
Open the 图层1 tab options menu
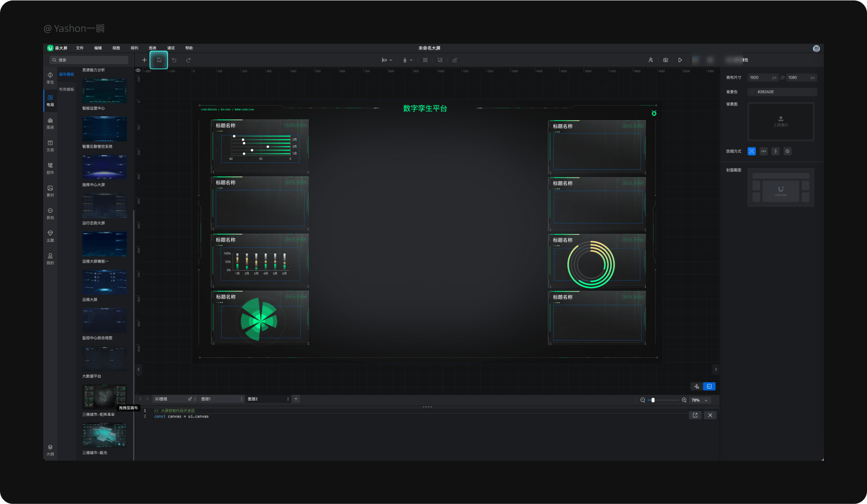[x=242, y=399]
